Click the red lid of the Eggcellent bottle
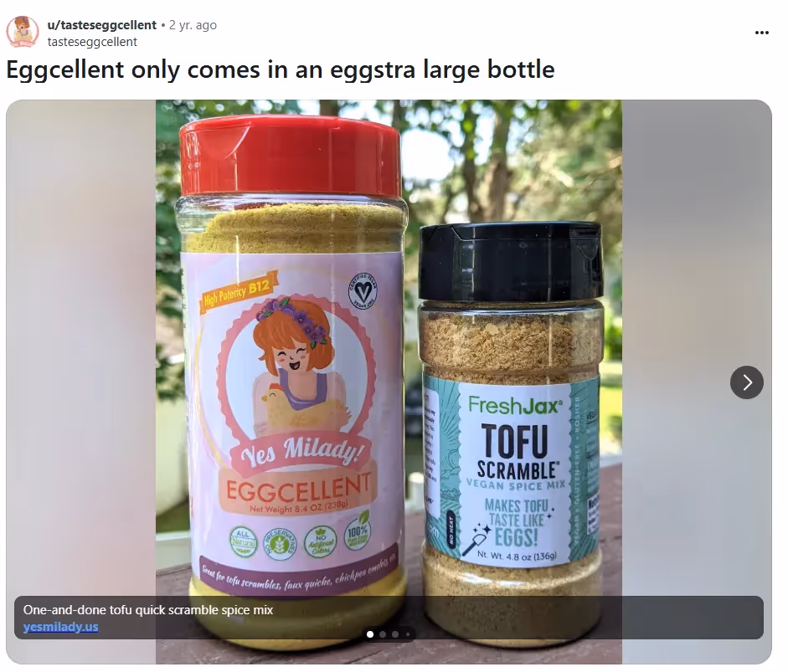This screenshot has height=672, width=788. pyautogui.click(x=291, y=156)
